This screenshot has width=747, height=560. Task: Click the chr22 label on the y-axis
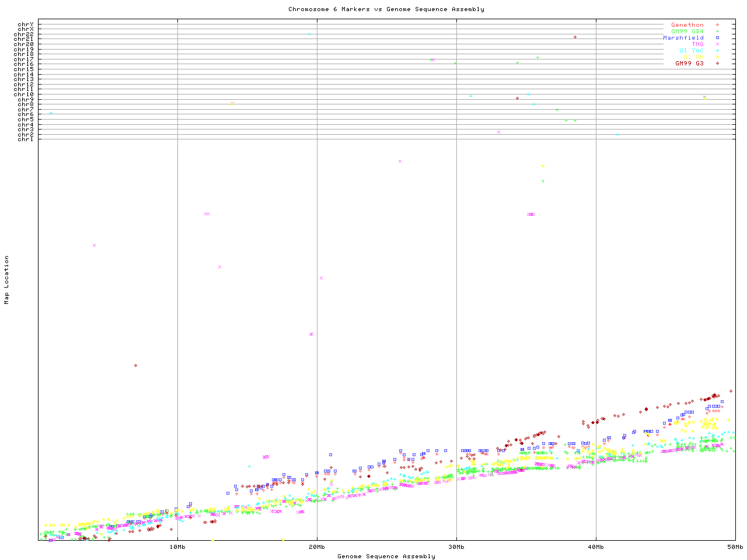[x=24, y=34]
